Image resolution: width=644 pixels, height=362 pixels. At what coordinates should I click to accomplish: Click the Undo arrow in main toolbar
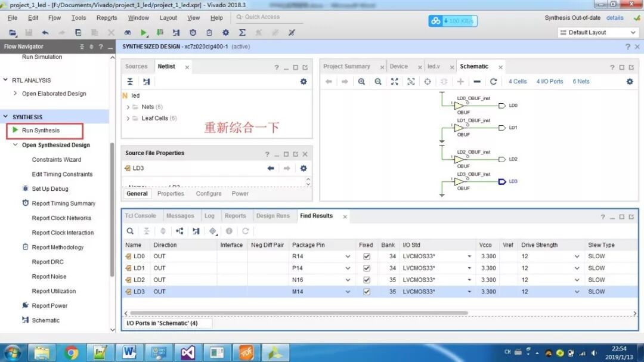pos(45,32)
